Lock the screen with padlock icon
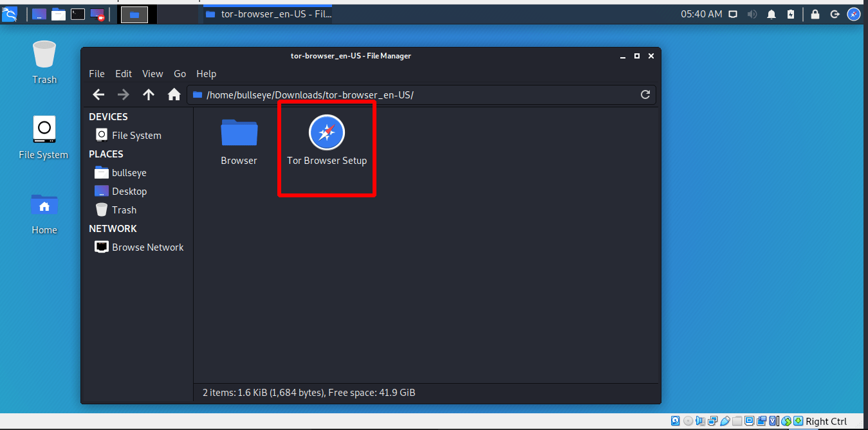 (815, 14)
